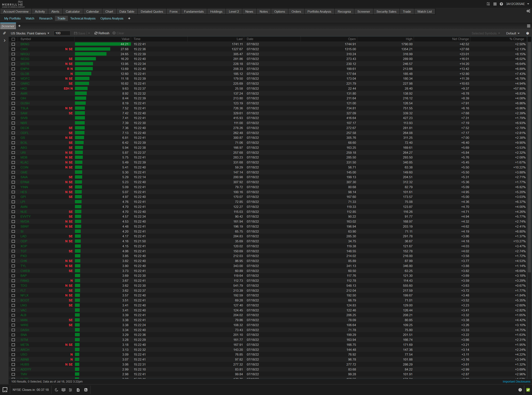Open the Fundamentals tab
This screenshot has width=532, height=395.
[194, 11]
